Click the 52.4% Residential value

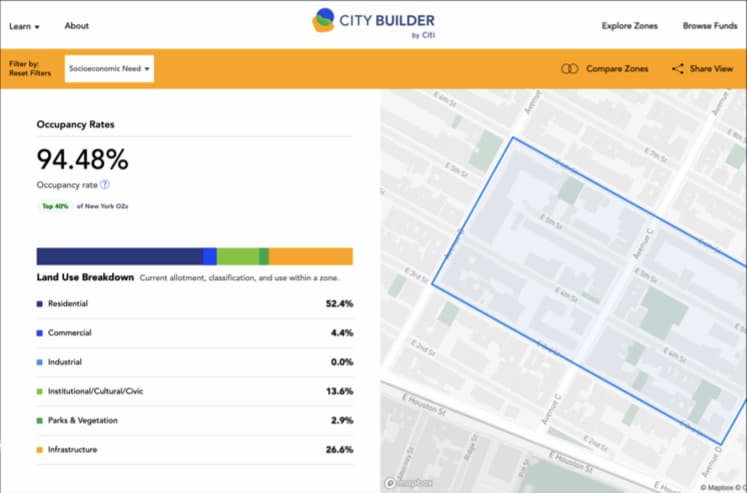pyautogui.click(x=339, y=303)
